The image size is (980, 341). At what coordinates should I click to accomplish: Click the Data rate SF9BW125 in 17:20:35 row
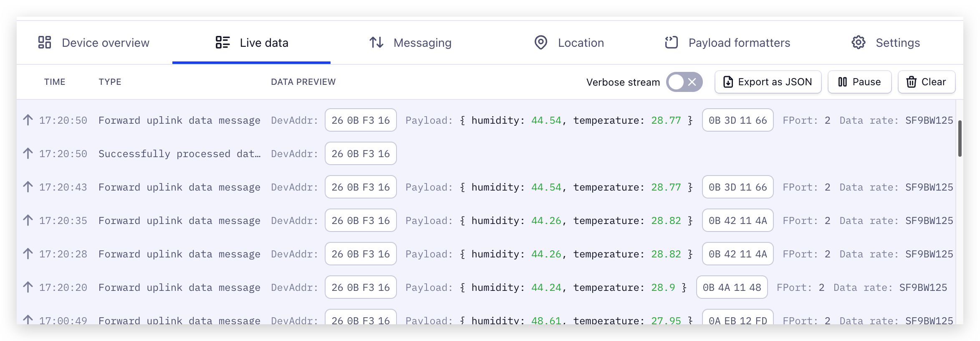(929, 221)
